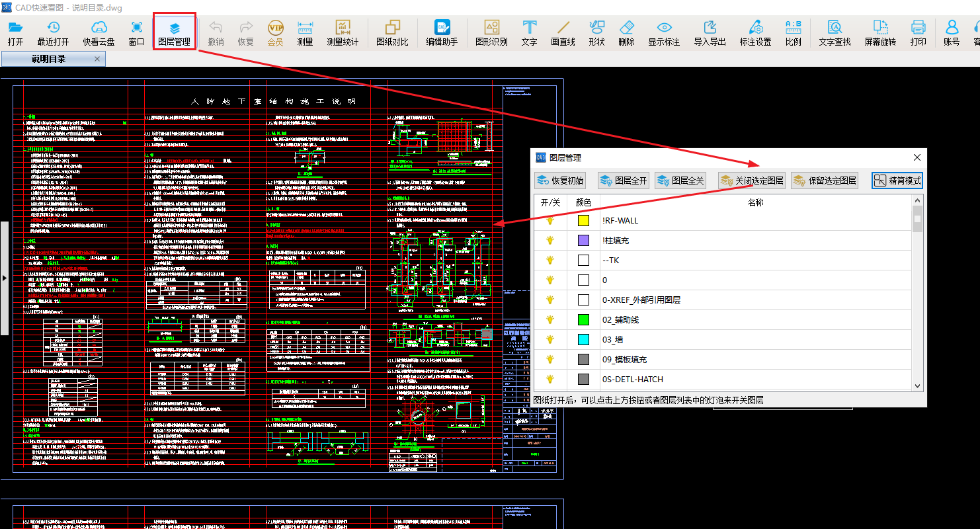Open 最近打开 recent files

coord(53,33)
